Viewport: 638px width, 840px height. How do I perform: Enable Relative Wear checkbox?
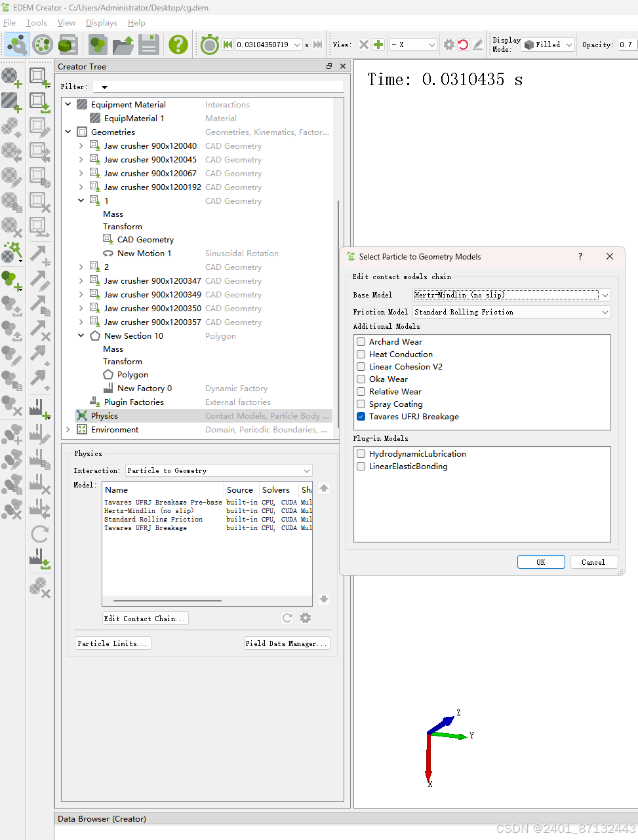click(361, 391)
